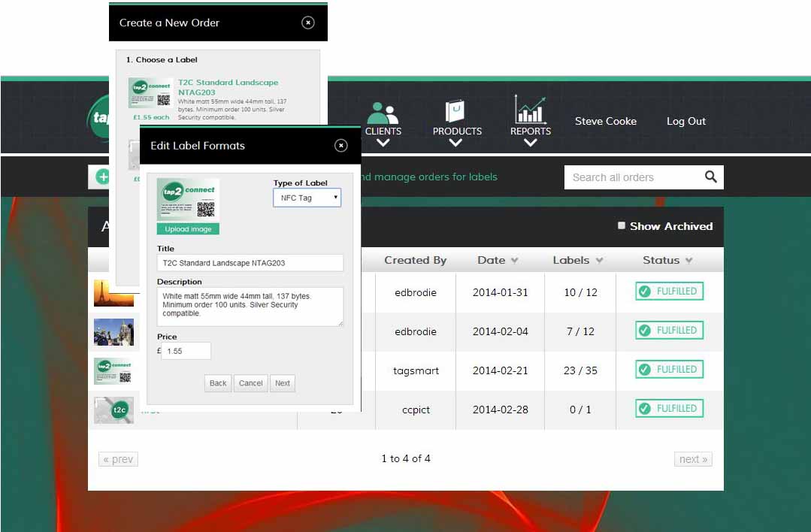The image size is (811, 532).
Task: Click the green plus add icon
Action: [103, 177]
